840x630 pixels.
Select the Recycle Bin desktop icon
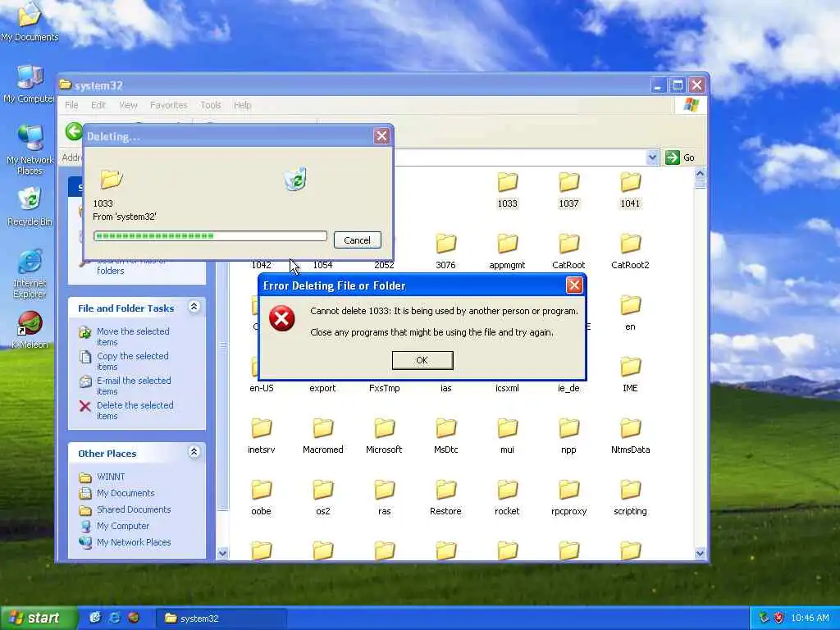tap(30, 208)
